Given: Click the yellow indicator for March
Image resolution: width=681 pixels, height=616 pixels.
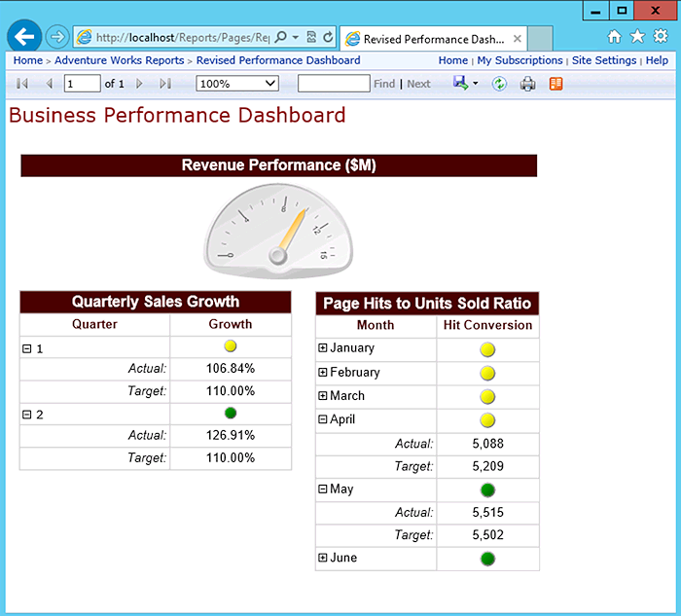Looking at the screenshot, I should tap(487, 397).
